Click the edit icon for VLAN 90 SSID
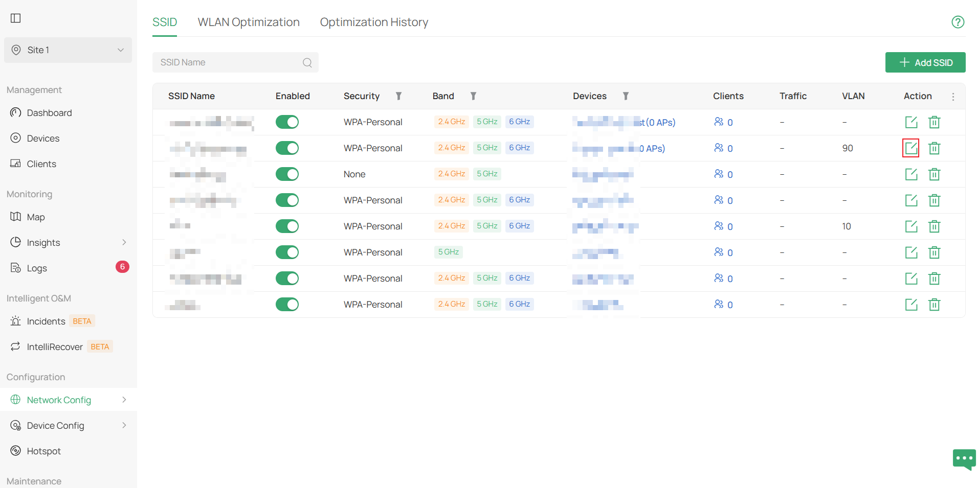Screen dimensions: 980x488 pos(911,148)
